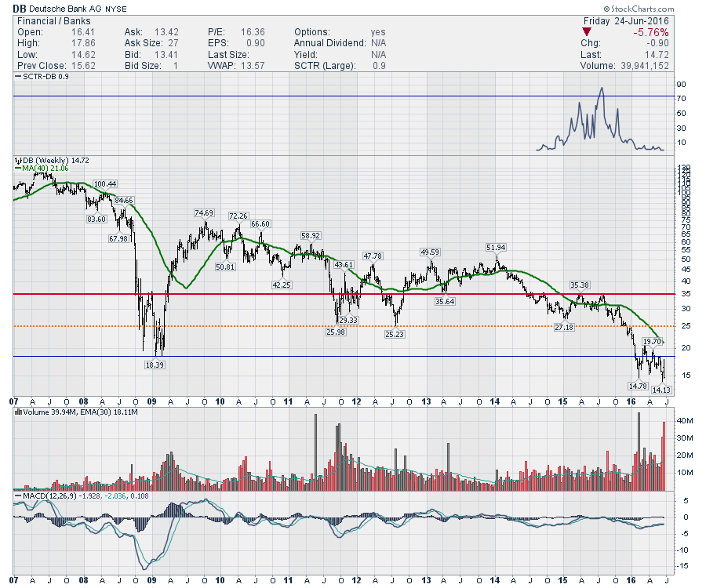This screenshot has width=706, height=588.
Task: Select the Financial / Banks sector label
Action: pos(52,20)
